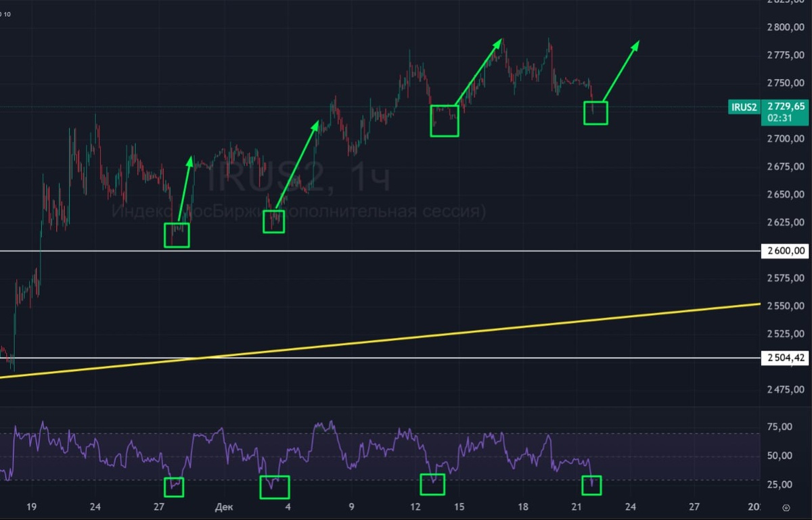
Task: Click the date label 4 on time axis
Action: pyautogui.click(x=288, y=506)
